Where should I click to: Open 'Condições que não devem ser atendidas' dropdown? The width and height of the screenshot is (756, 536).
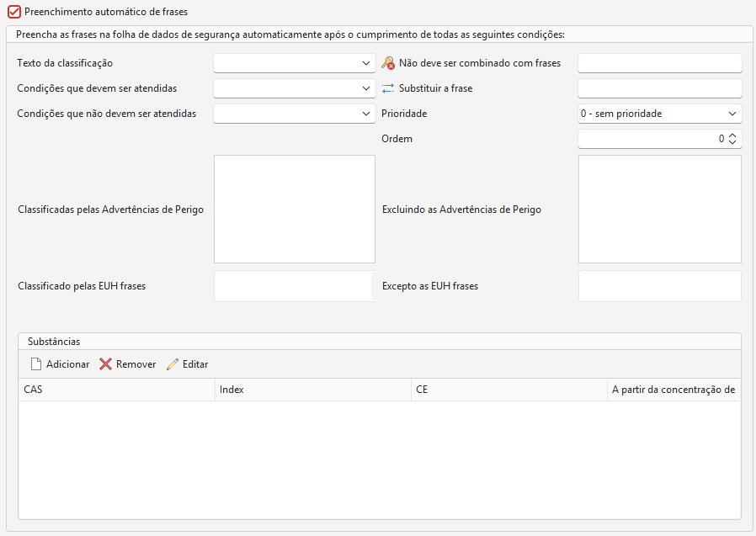click(x=295, y=114)
